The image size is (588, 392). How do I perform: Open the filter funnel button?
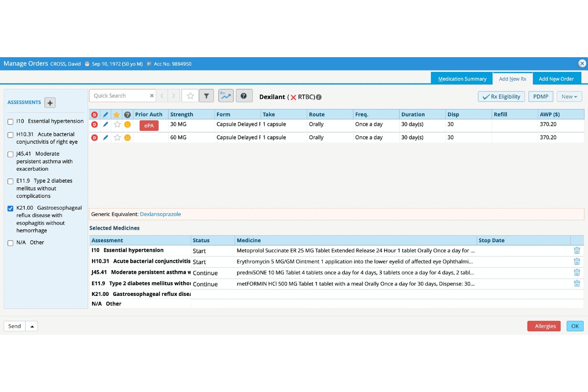[207, 96]
